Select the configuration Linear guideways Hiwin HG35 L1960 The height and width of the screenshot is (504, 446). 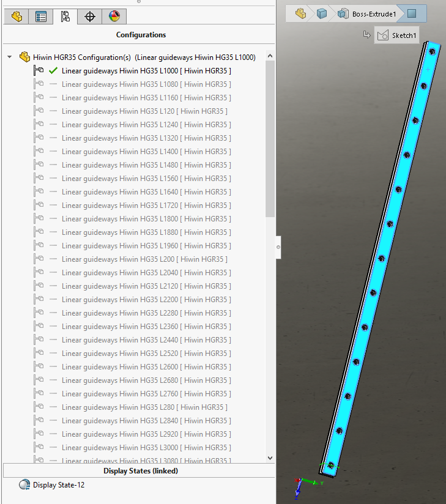[x=146, y=246]
